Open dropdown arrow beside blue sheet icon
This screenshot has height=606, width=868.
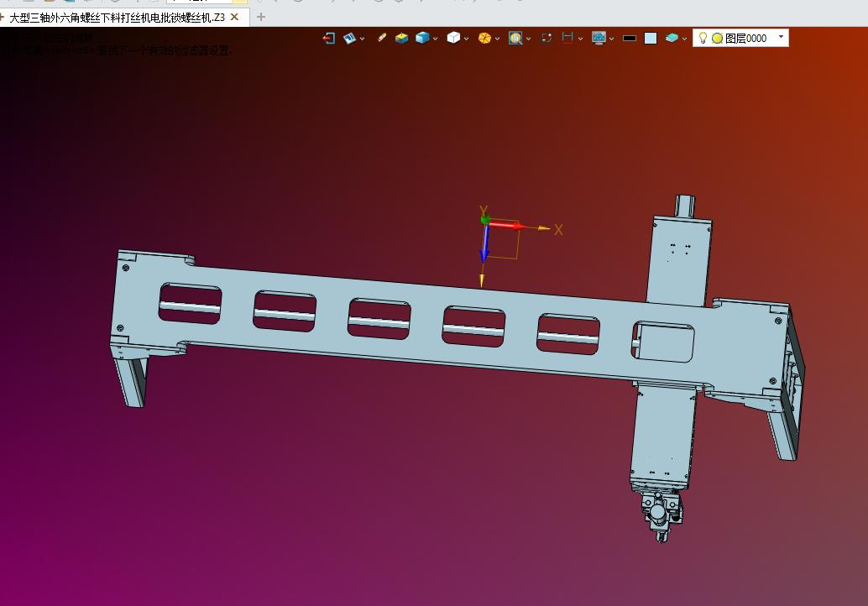pyautogui.click(x=362, y=39)
